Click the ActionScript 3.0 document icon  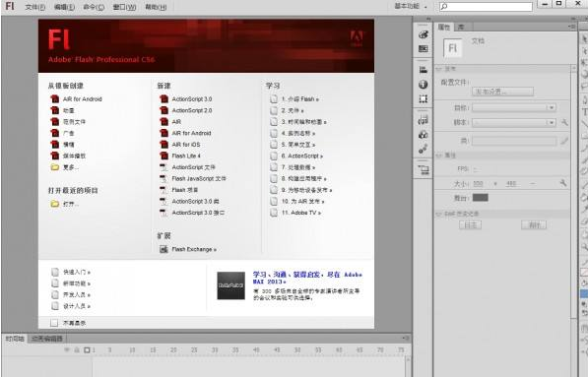pyautogui.click(x=163, y=99)
